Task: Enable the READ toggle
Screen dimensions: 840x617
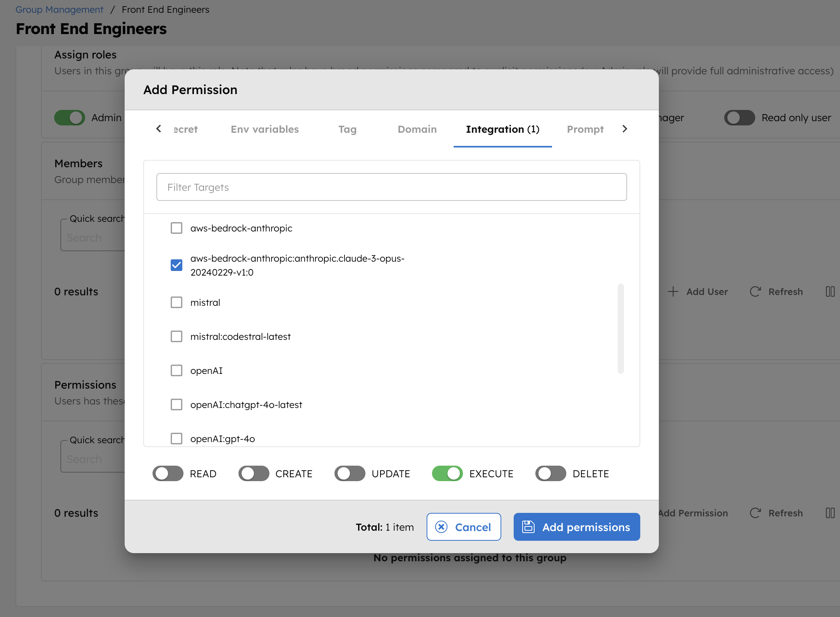Action: [x=168, y=473]
